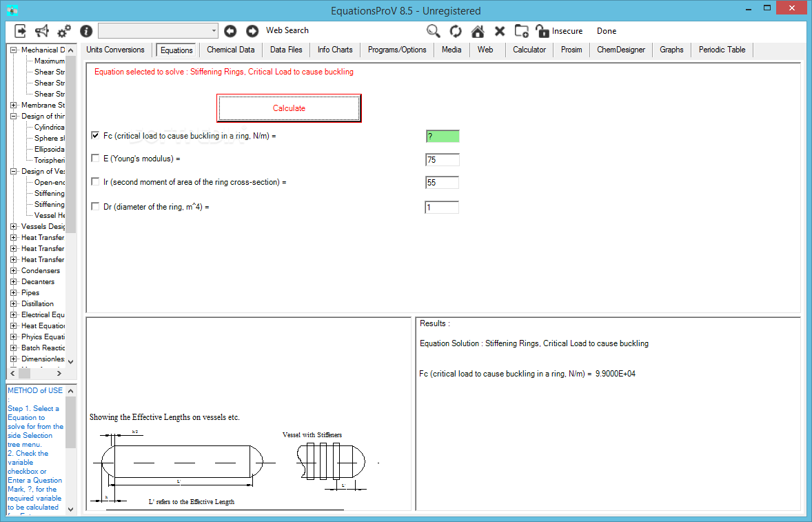This screenshot has height=522, width=812.
Task: Switch to Chemical Data tab
Action: click(230, 50)
